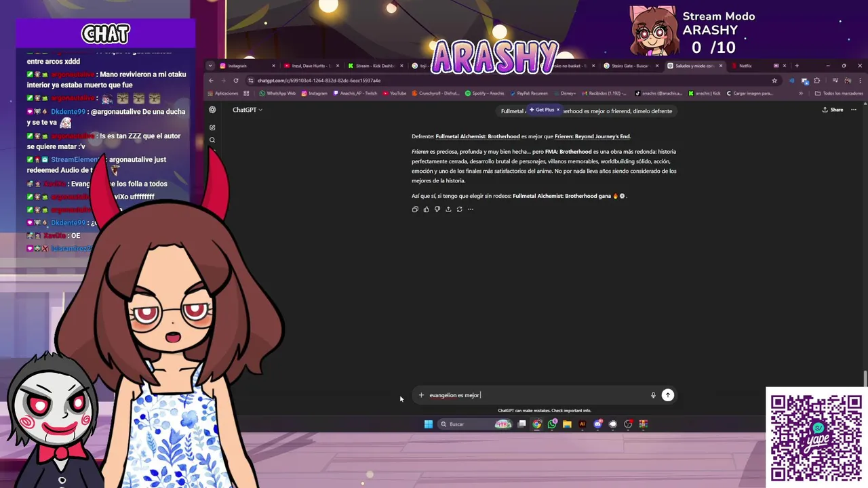Activate the microphone dictation icon

click(x=653, y=395)
